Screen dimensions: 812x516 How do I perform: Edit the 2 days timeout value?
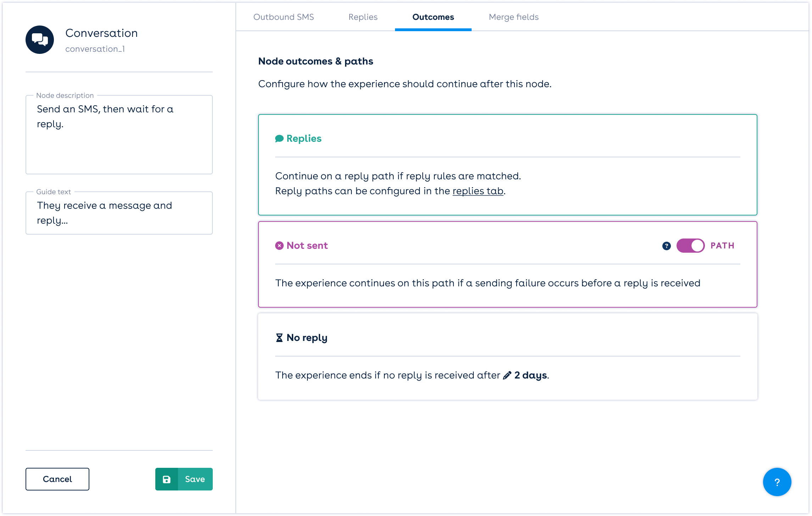click(530, 375)
